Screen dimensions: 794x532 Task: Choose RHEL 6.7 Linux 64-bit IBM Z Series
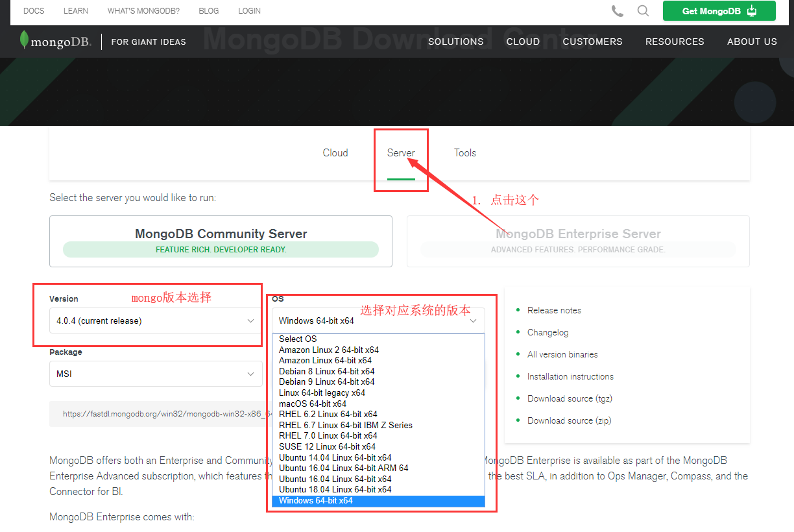click(378, 425)
